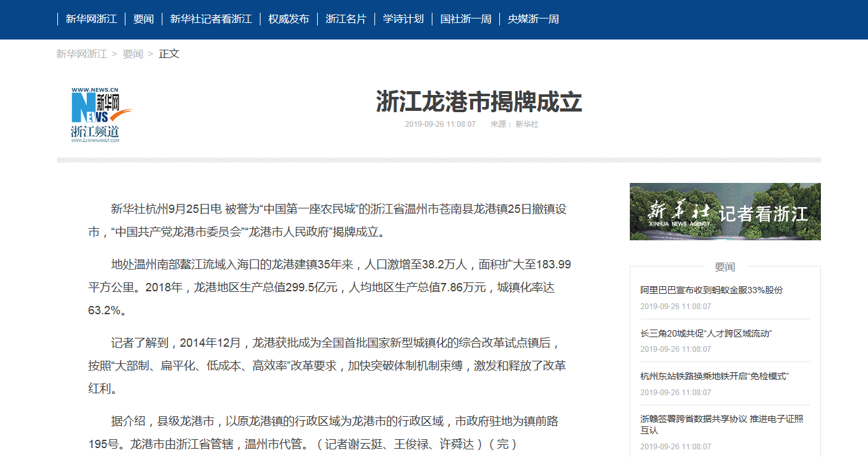Open 央媒浙一周 navigation item

click(533, 19)
